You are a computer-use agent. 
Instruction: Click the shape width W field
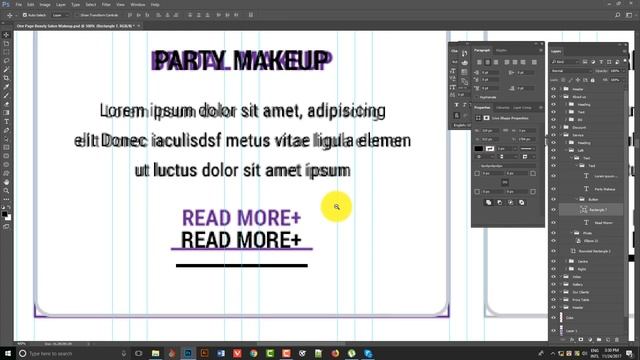click(490, 131)
